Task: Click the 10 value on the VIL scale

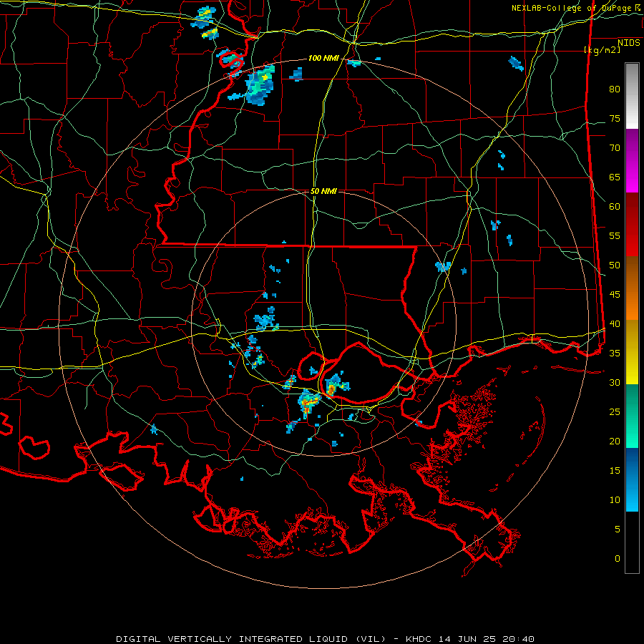Action: (x=615, y=500)
